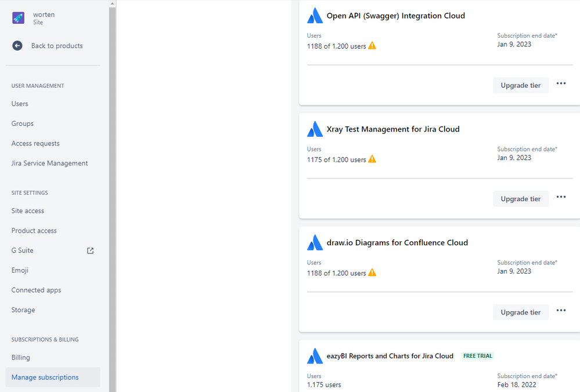Open more options for draw.io Diagrams
The height and width of the screenshot is (392, 580).
(x=561, y=310)
